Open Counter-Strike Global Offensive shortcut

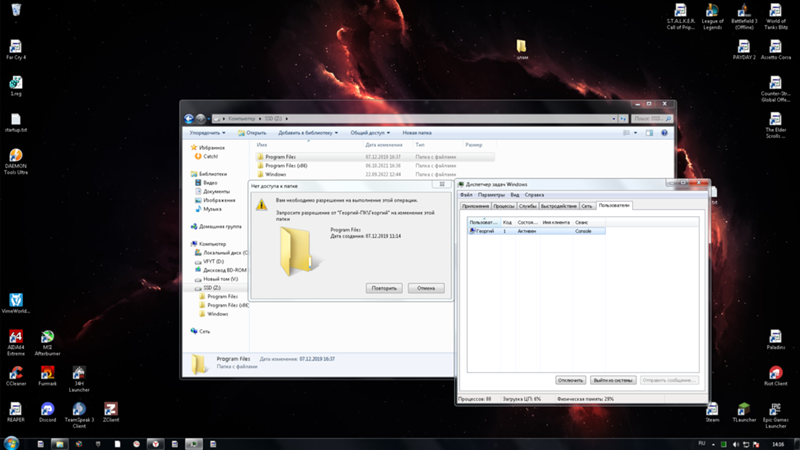(776, 89)
